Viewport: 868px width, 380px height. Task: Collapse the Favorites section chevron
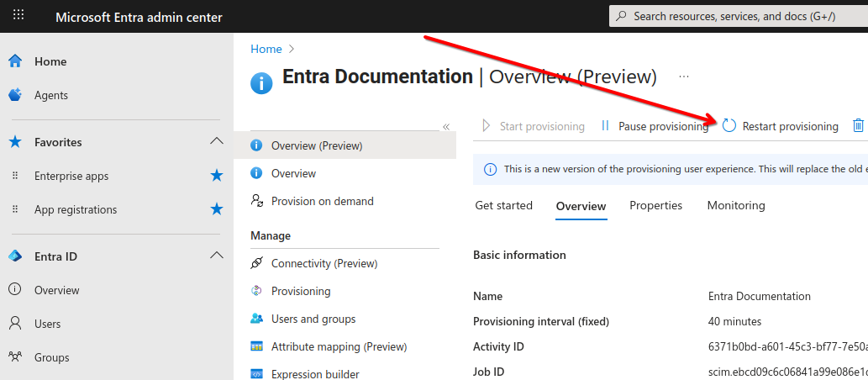pyautogui.click(x=217, y=142)
